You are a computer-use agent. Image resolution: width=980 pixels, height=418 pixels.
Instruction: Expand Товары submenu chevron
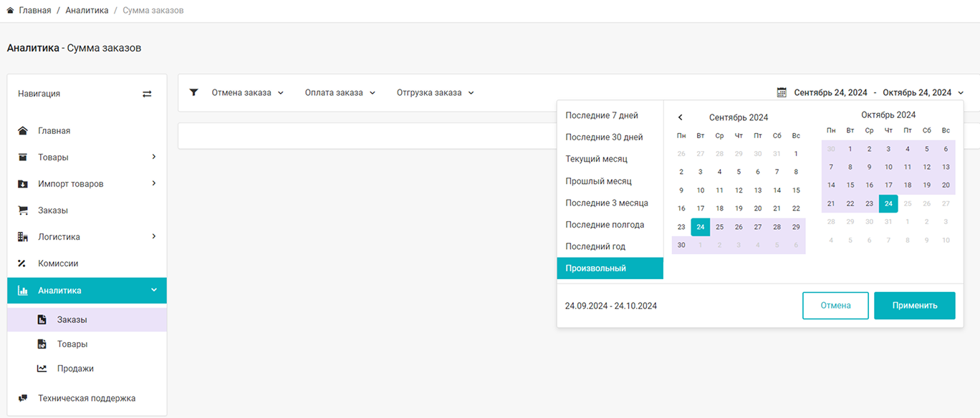tap(154, 157)
